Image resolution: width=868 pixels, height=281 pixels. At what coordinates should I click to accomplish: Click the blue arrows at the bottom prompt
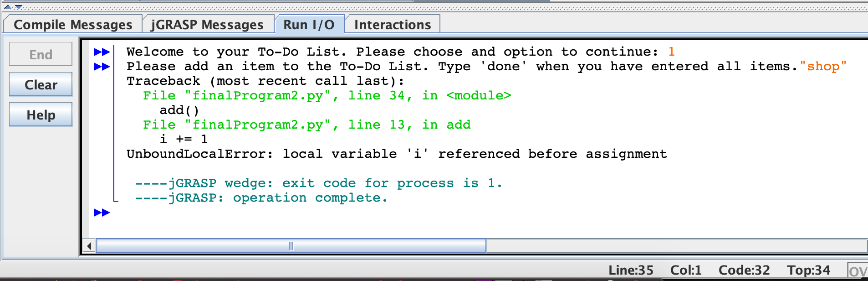point(102,213)
